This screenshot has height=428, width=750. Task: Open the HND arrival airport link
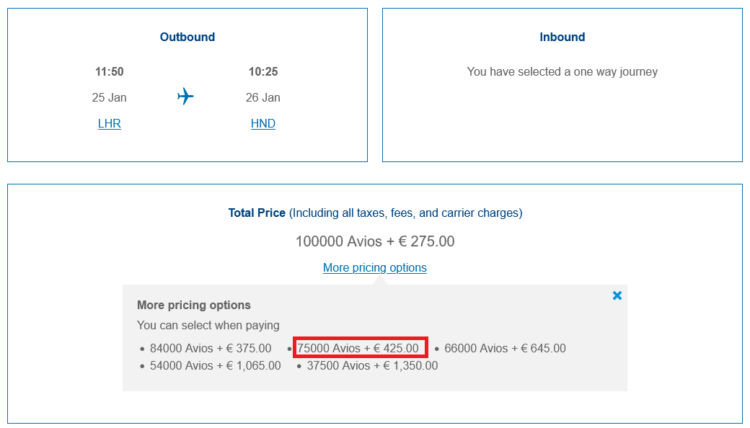click(x=263, y=124)
